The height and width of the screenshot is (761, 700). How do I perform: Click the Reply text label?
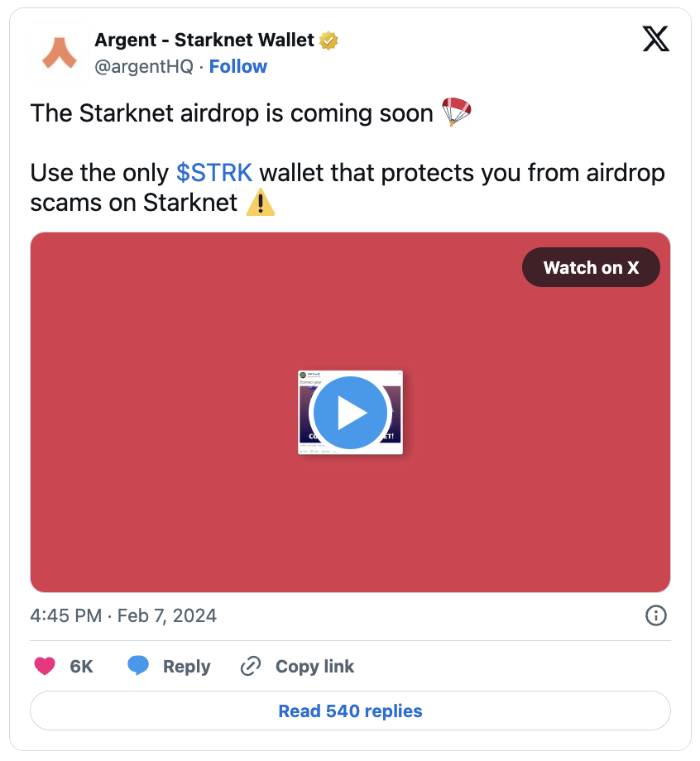tap(186, 667)
